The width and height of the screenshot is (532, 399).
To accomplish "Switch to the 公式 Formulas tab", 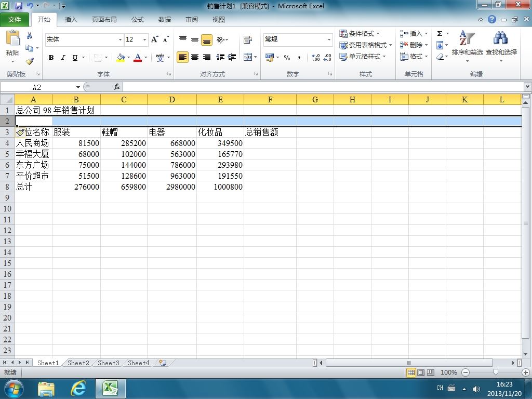I will point(137,20).
